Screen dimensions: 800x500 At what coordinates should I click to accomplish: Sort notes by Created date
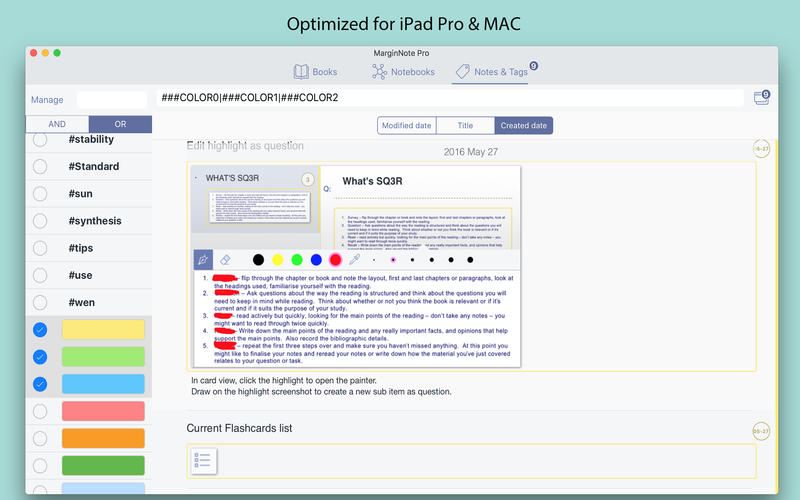(x=523, y=126)
